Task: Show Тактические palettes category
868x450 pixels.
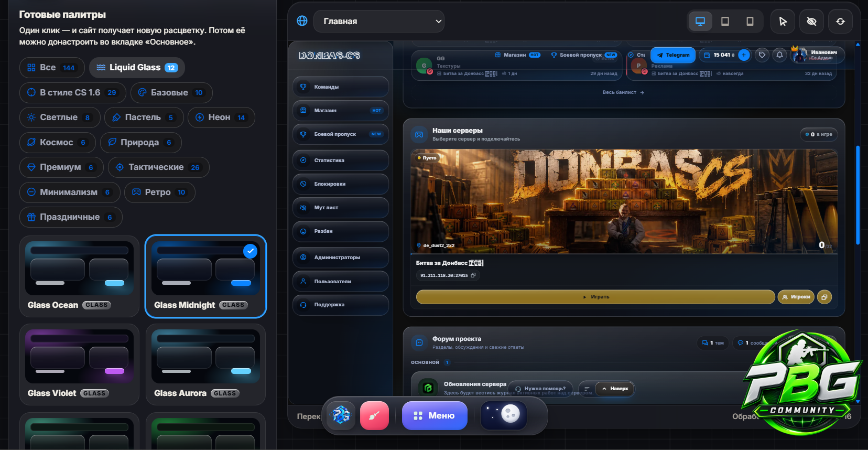Action: 159,167
